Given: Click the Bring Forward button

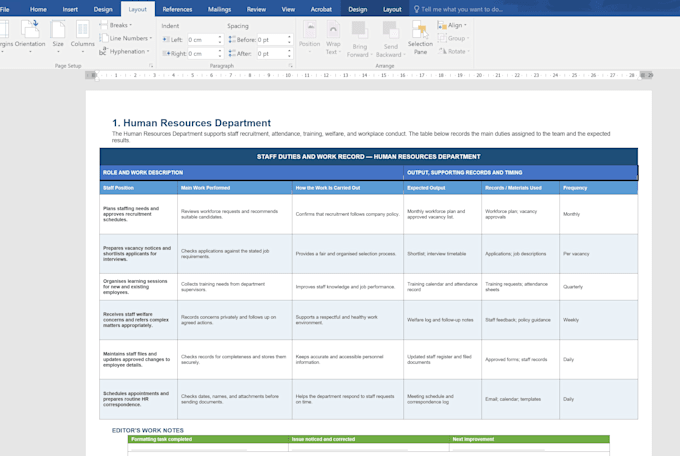Looking at the screenshot, I should 360,39.
